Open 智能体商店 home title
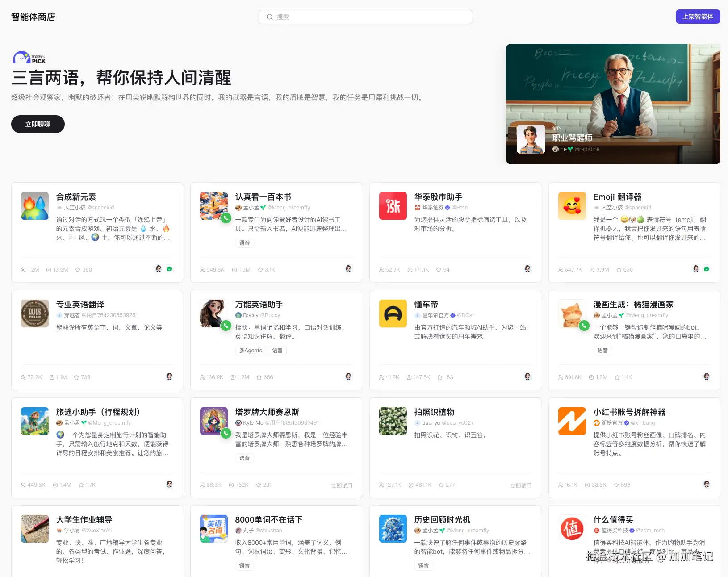Image resolution: width=728 pixels, height=577 pixels. point(33,17)
